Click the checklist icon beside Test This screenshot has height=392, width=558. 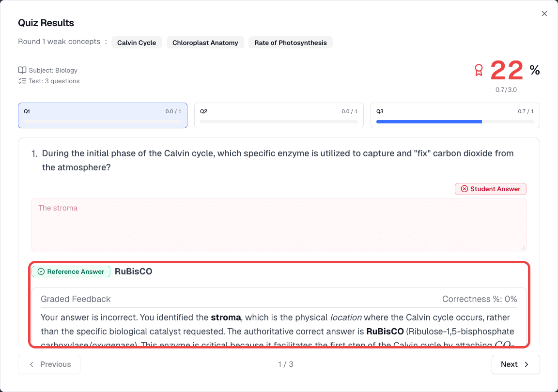(22, 81)
